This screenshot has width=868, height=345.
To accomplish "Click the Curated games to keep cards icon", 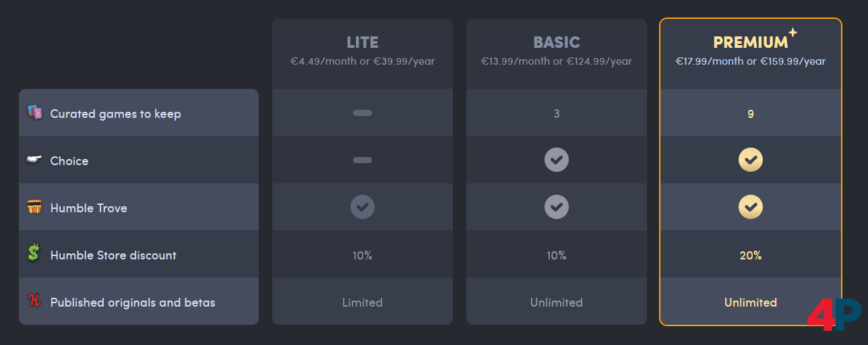I will point(34,113).
